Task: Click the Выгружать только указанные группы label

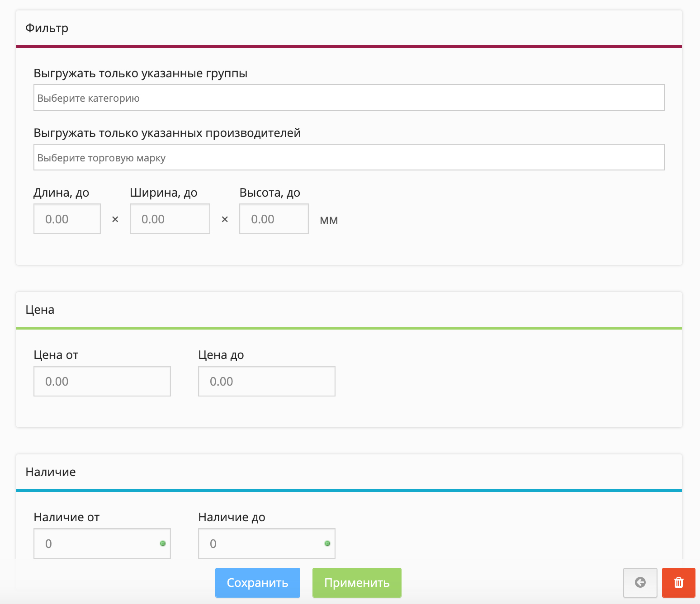Action: (140, 73)
